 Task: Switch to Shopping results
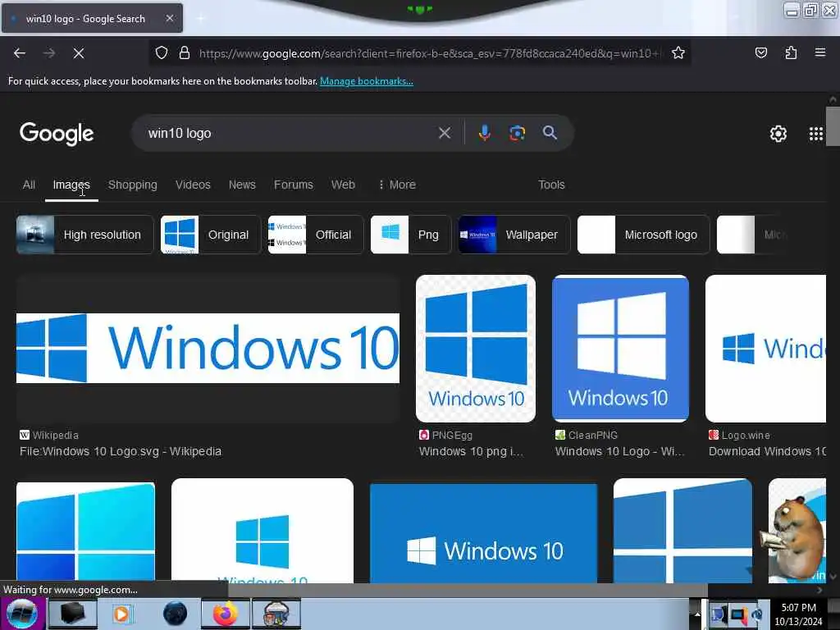132,185
